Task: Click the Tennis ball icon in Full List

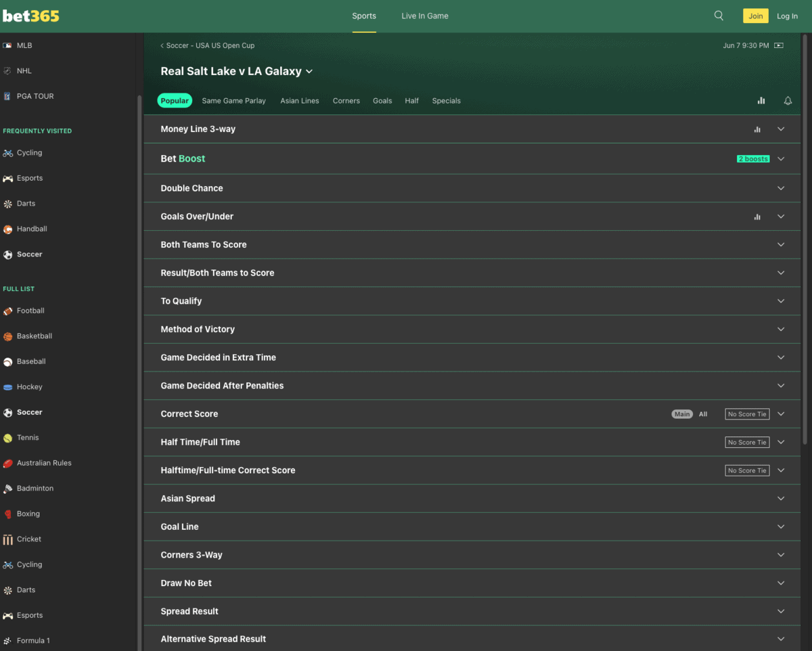Action: point(7,438)
